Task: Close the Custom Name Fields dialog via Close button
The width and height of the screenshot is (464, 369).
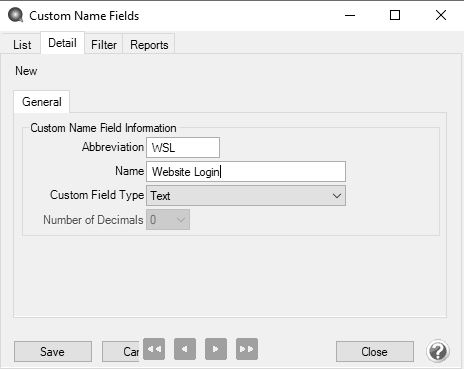Action: (375, 352)
